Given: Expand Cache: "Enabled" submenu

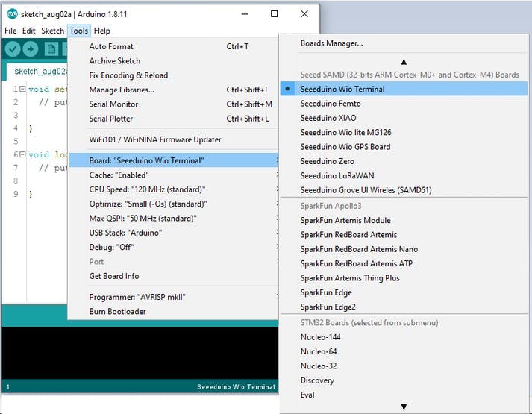Looking at the screenshot, I should click(174, 175).
